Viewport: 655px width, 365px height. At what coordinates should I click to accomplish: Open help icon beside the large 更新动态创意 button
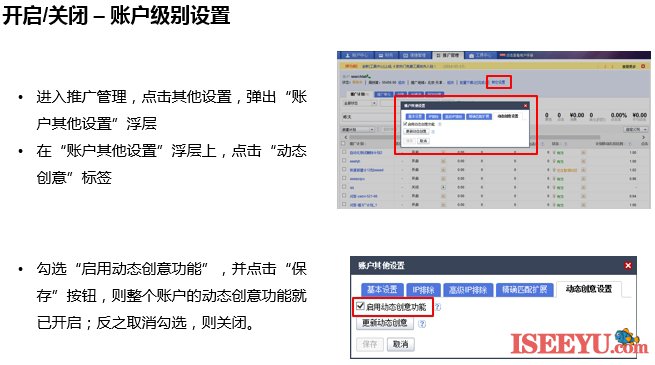pos(422,324)
